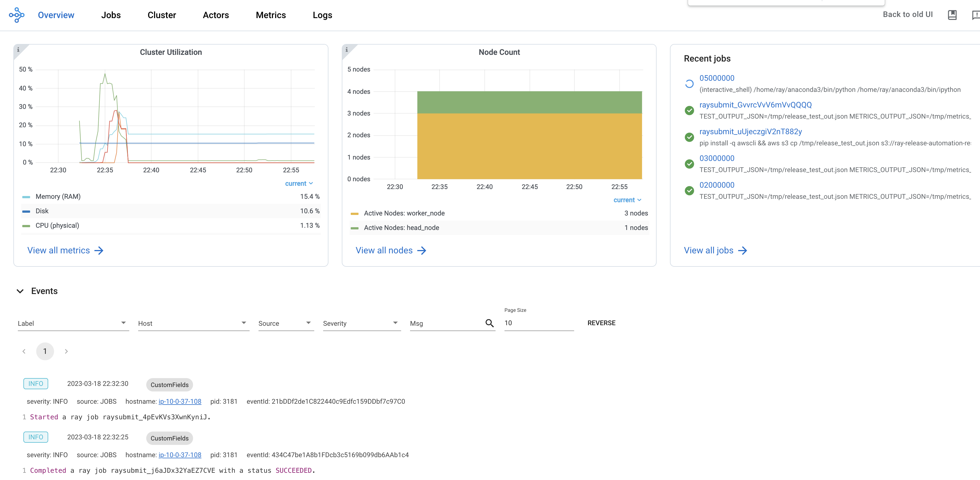This screenshot has height=480, width=980.
Task: Open the Severity filter dropdown
Action: click(361, 323)
